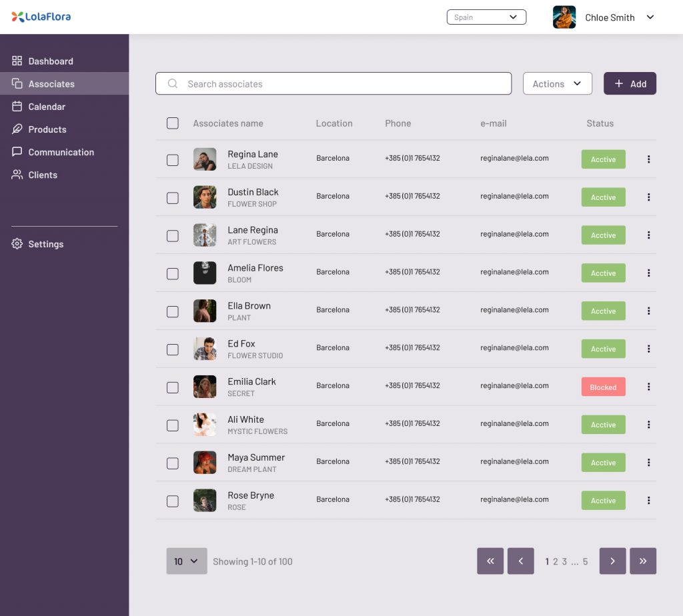
Task: Change rows per page dropdown showing 10
Action: (187, 561)
